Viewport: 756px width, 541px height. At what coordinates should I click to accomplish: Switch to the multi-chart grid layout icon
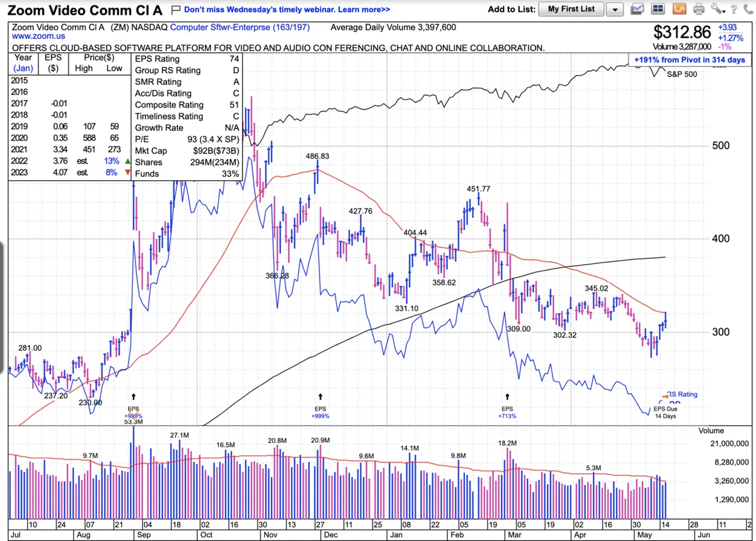coord(658,9)
